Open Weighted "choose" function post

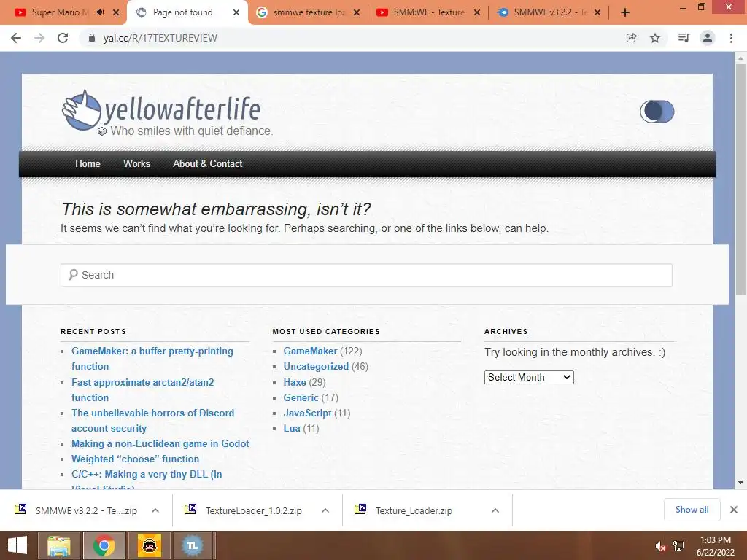pos(135,459)
